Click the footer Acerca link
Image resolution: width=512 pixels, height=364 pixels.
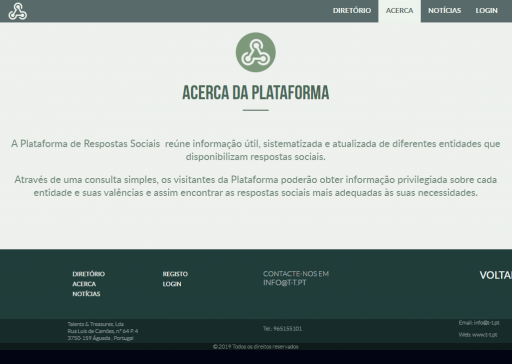84,284
